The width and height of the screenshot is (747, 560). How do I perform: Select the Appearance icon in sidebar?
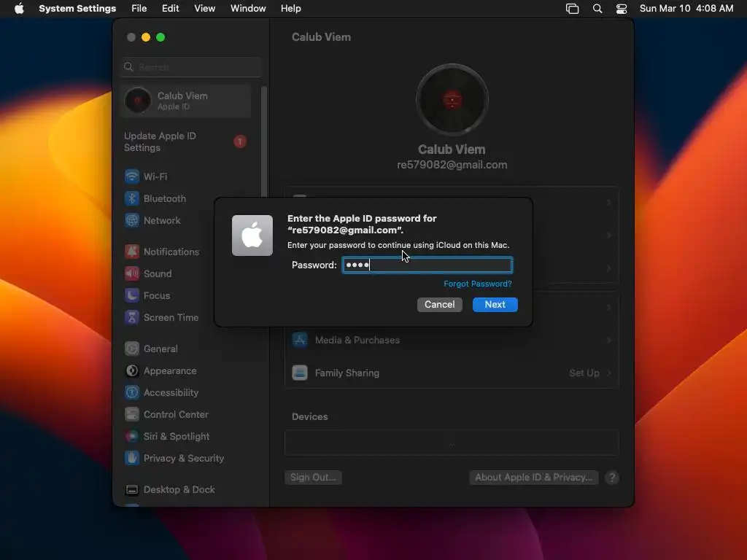coord(132,370)
